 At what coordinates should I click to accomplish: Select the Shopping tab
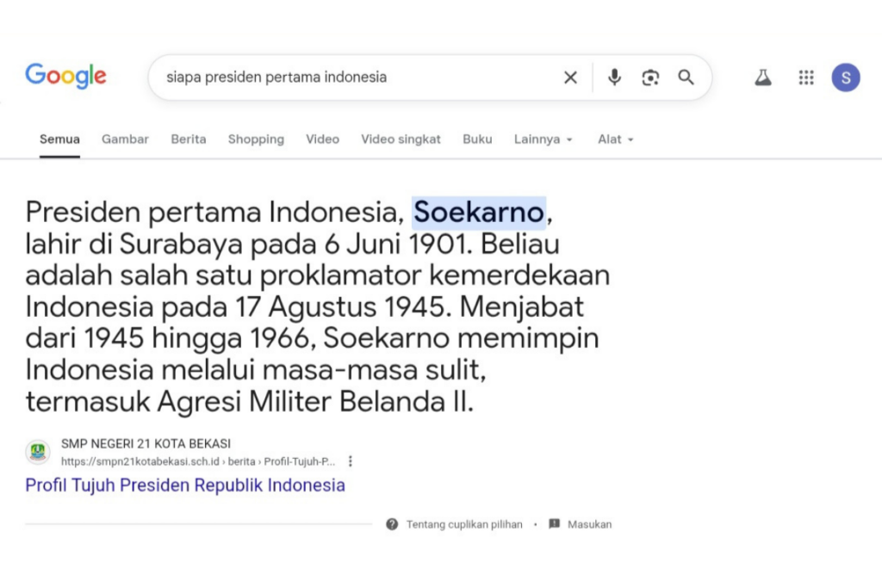(256, 139)
